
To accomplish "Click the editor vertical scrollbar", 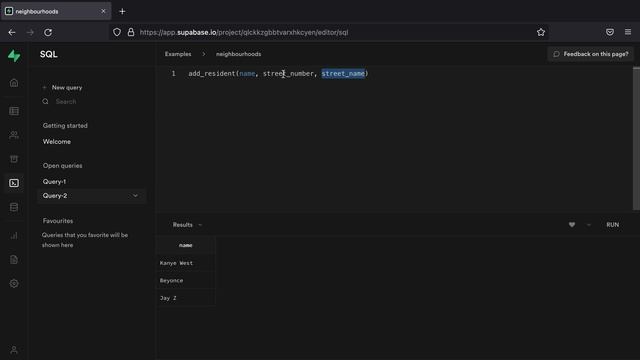I will [x=636, y=139].
